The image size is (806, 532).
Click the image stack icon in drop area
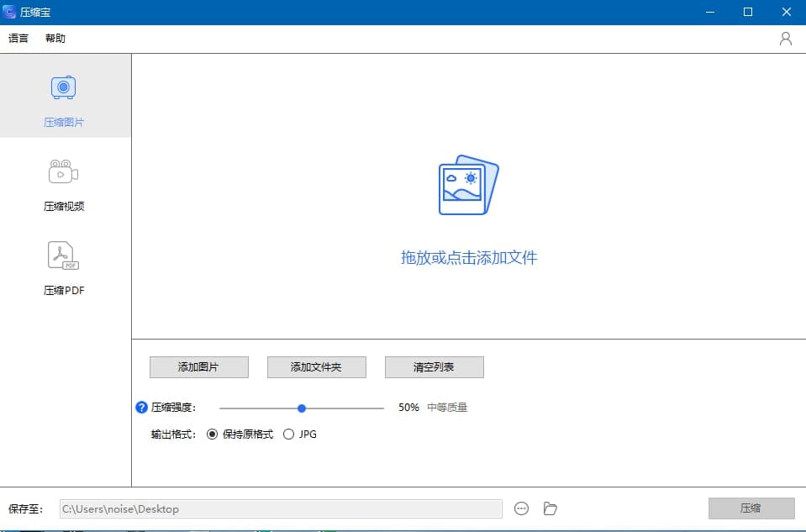[x=468, y=183]
